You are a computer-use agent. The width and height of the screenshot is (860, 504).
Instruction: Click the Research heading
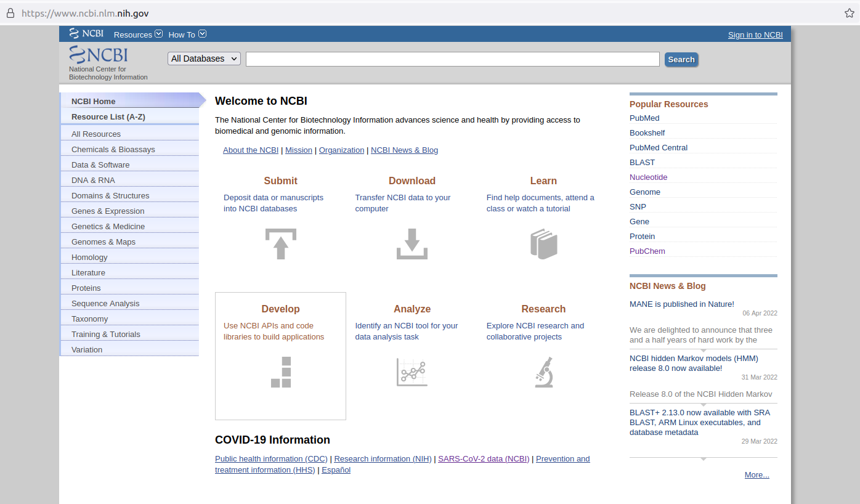543,309
